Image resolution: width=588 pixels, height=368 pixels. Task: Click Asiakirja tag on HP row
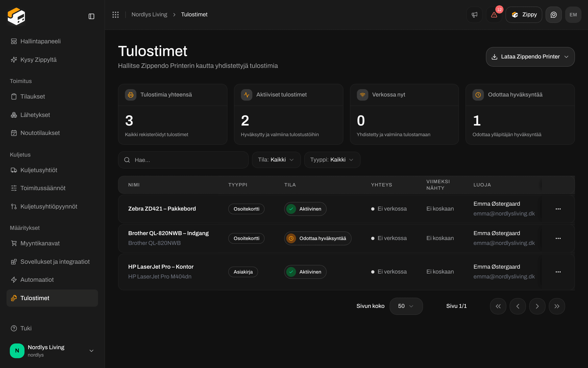[243, 272]
